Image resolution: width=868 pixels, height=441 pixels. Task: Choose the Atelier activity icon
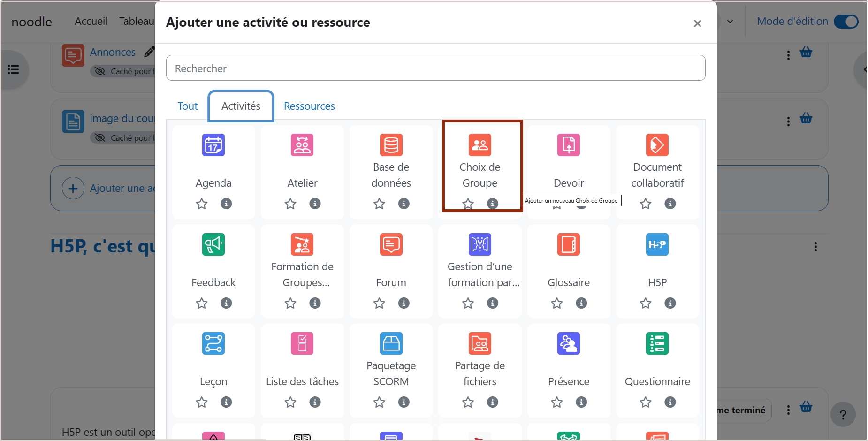pyautogui.click(x=302, y=145)
